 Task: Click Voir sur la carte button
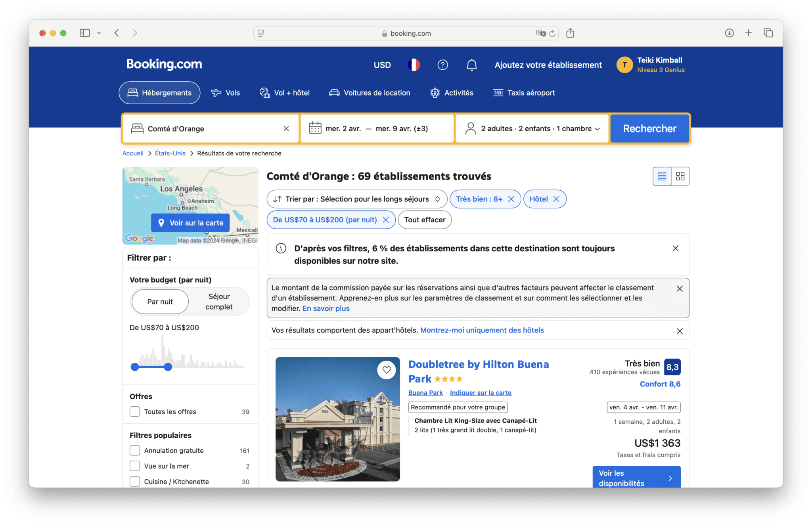190,223
